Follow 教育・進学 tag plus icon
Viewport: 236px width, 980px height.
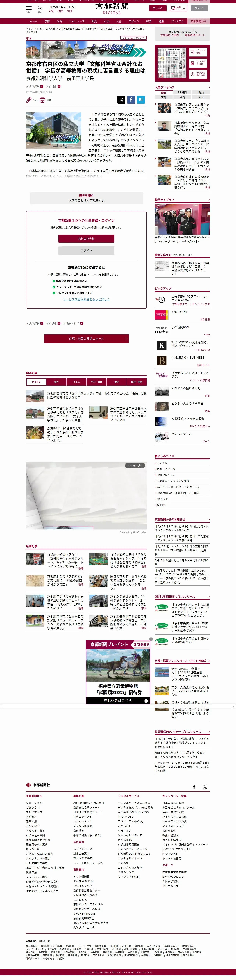(x=81, y=323)
